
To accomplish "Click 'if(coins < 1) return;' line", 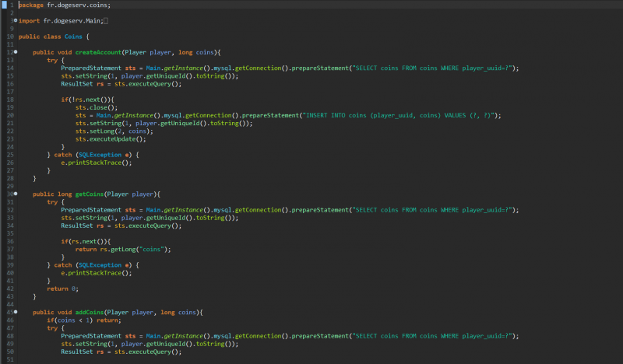I will coord(84,320).
